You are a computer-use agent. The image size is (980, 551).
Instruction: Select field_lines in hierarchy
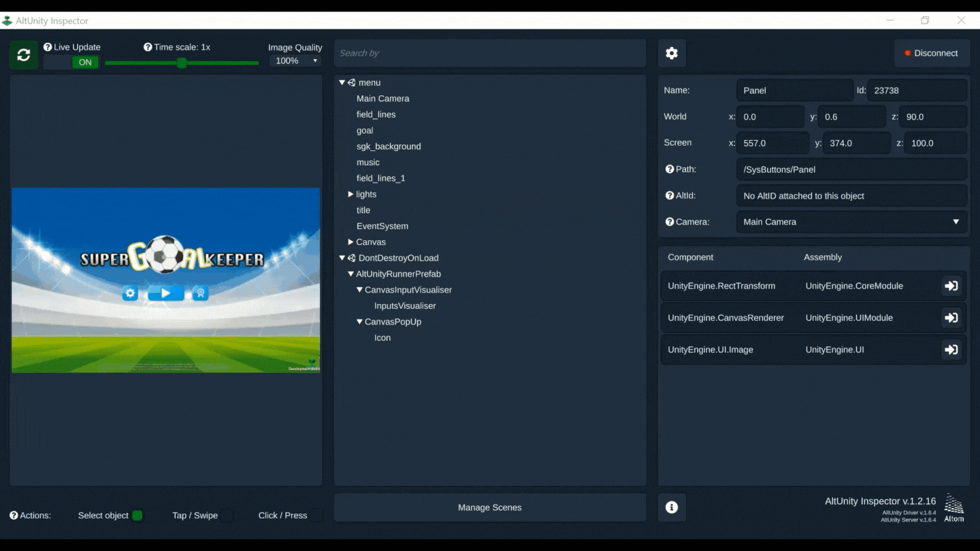click(x=376, y=115)
